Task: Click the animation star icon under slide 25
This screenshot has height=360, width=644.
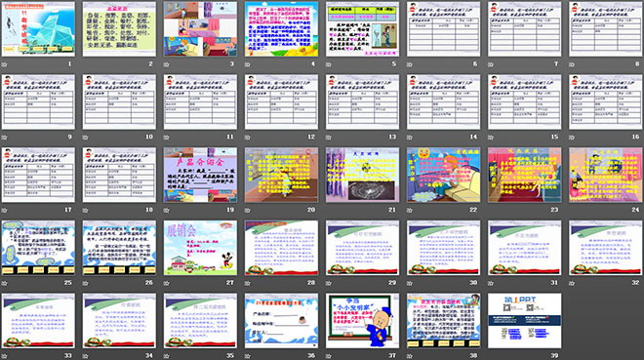Action: pos(5,283)
